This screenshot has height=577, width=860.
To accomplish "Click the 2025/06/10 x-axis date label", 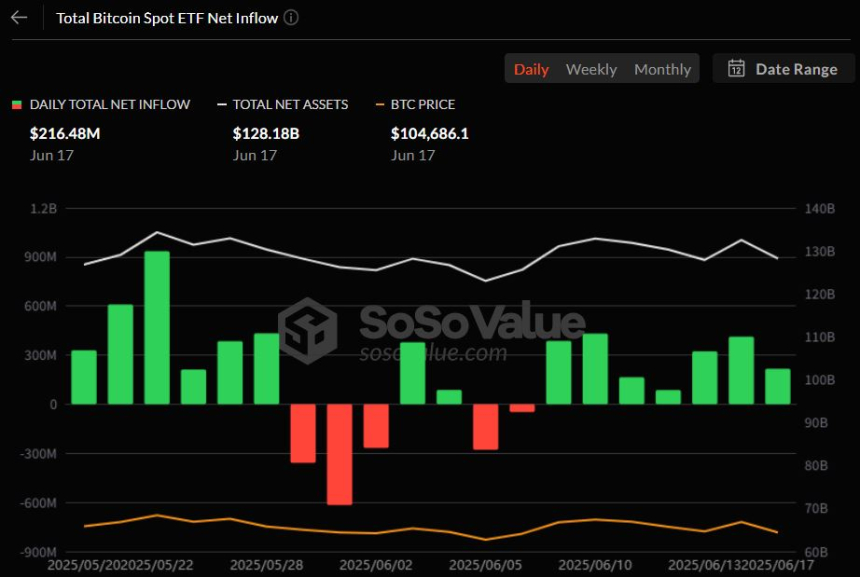I will [x=595, y=565].
